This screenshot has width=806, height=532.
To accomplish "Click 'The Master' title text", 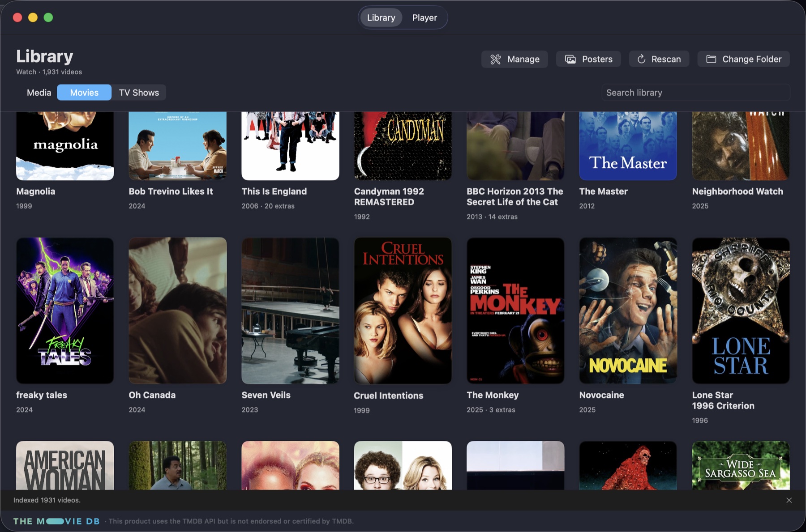I will coord(604,191).
